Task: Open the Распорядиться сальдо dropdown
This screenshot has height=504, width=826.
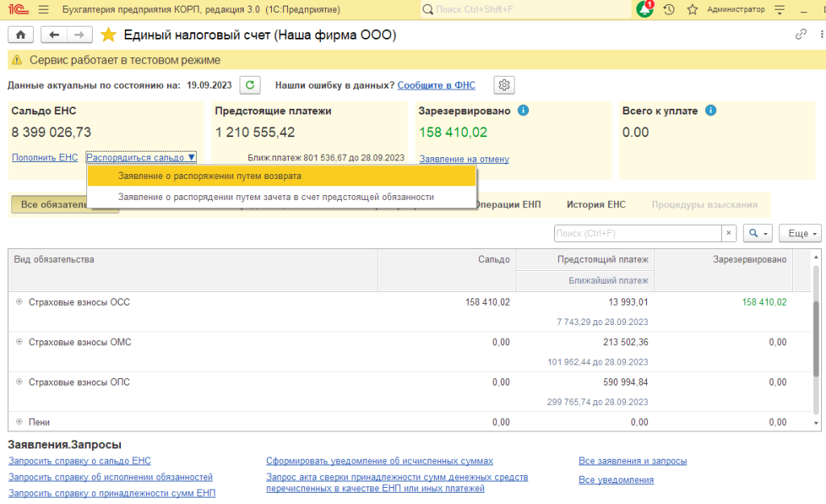Action: coord(140,157)
